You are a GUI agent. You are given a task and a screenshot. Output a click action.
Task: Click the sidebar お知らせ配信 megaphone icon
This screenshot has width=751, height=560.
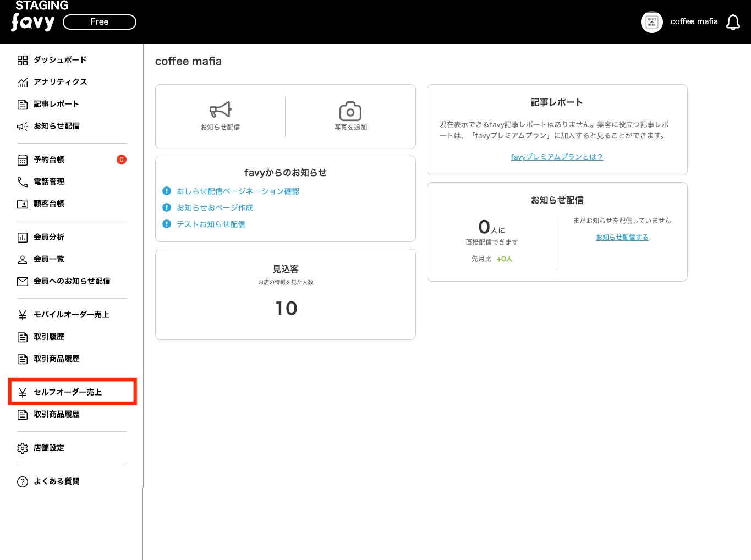[x=23, y=127]
